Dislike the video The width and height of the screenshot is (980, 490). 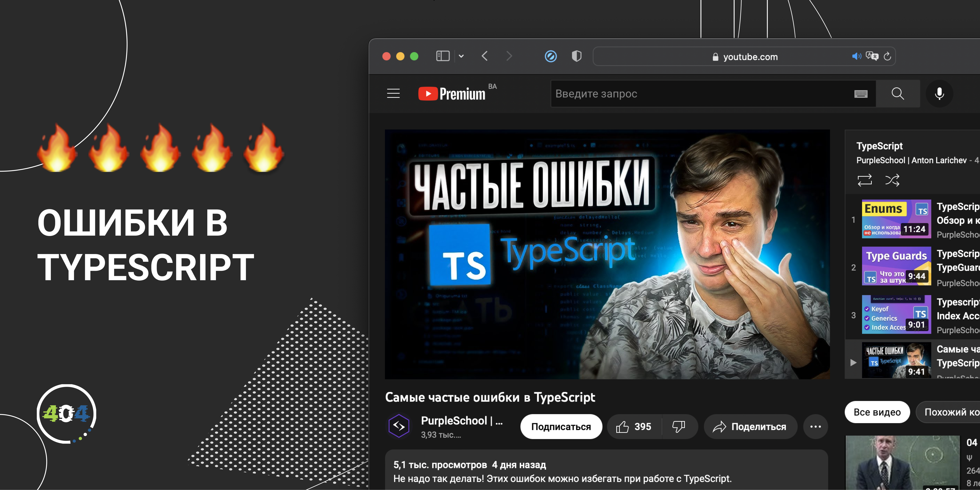pyautogui.click(x=679, y=427)
